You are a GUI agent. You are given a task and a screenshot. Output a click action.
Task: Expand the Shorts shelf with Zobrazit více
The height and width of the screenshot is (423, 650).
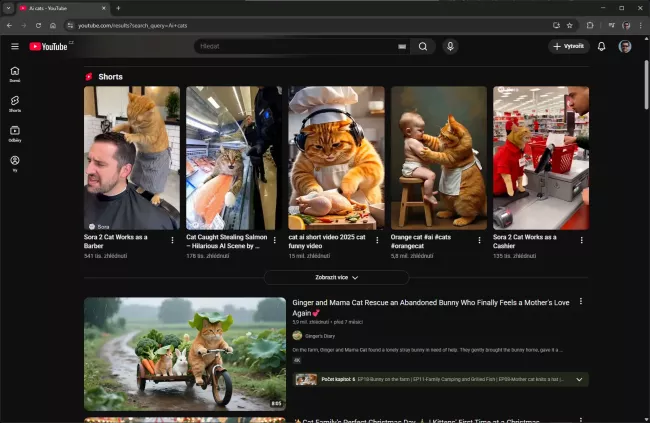(336, 277)
